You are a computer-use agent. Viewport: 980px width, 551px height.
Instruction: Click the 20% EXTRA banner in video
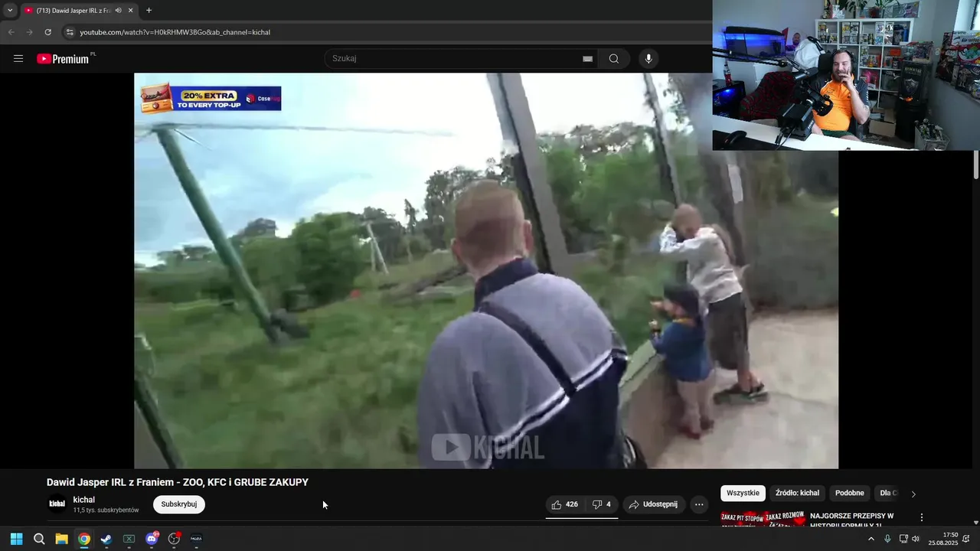[x=211, y=98]
